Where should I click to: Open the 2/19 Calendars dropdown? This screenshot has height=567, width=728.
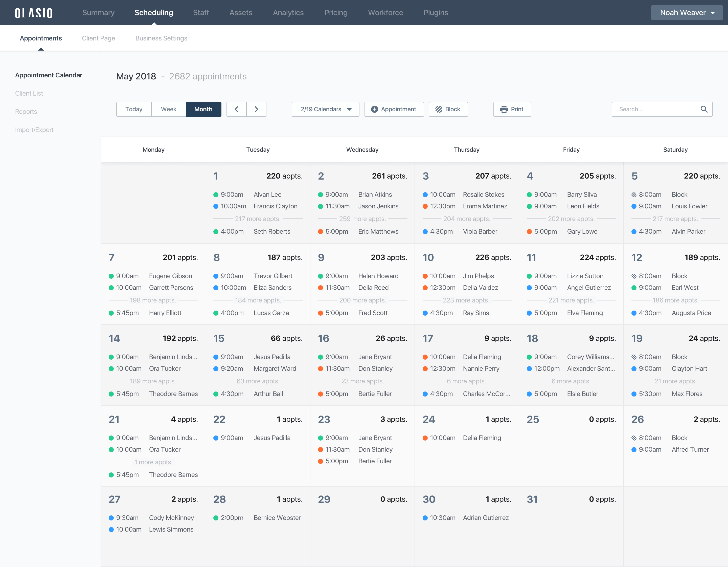(325, 109)
